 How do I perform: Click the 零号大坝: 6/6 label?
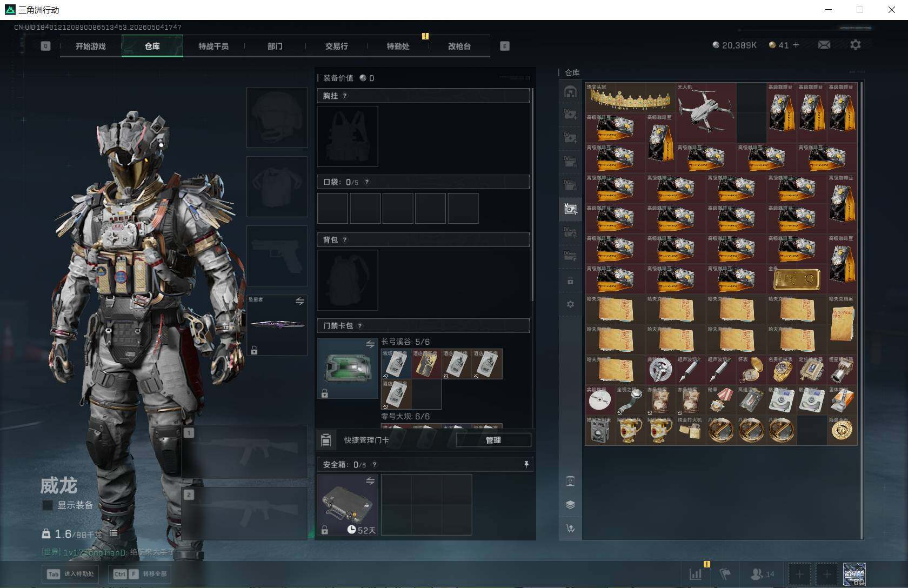405,416
